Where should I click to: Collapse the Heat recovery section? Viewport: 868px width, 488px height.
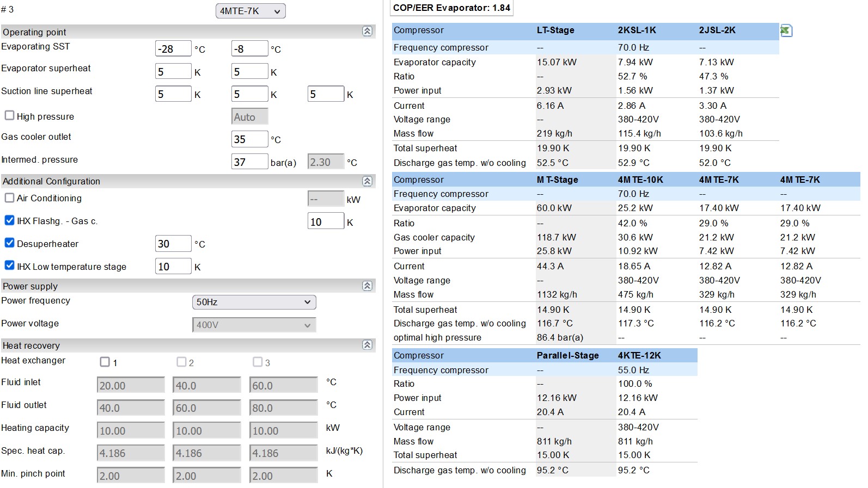click(368, 345)
